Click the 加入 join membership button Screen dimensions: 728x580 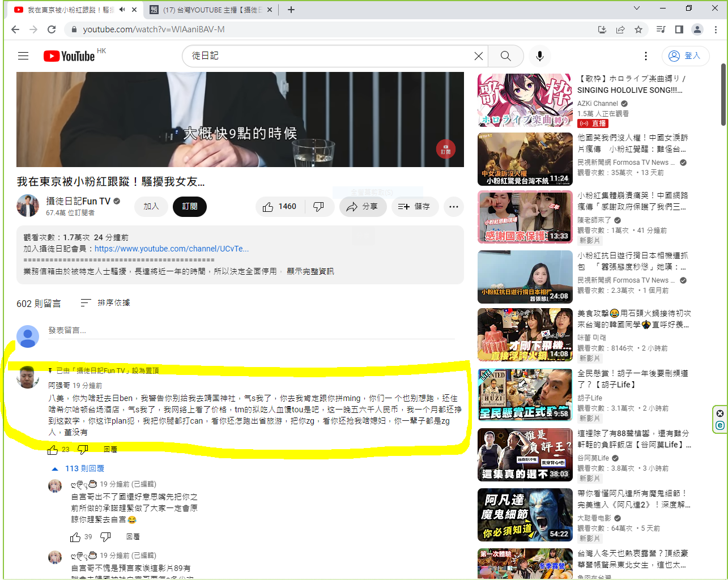pyautogui.click(x=151, y=207)
